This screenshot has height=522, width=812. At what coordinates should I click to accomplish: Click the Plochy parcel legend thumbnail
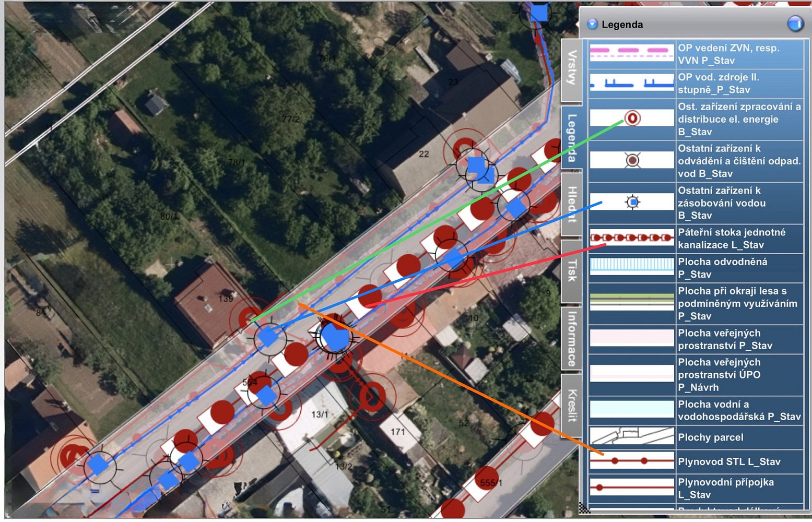[632, 436]
